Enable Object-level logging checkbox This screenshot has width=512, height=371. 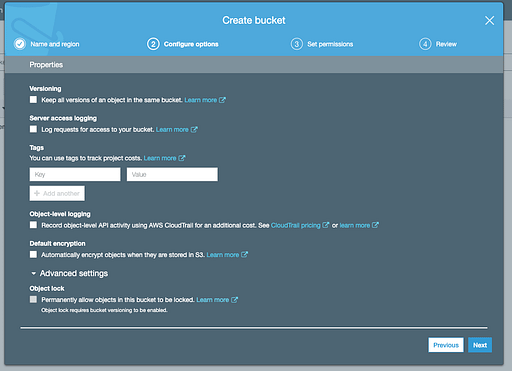pyautogui.click(x=33, y=225)
